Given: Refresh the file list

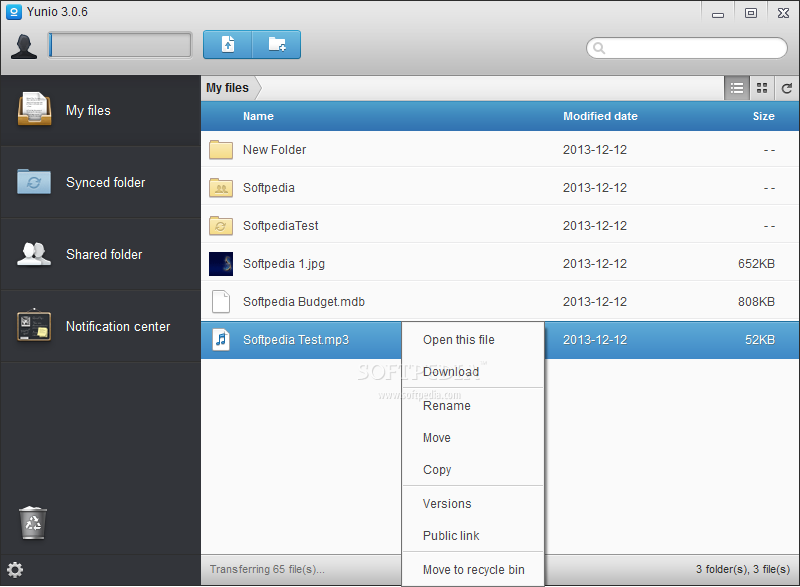Looking at the screenshot, I should 787,88.
